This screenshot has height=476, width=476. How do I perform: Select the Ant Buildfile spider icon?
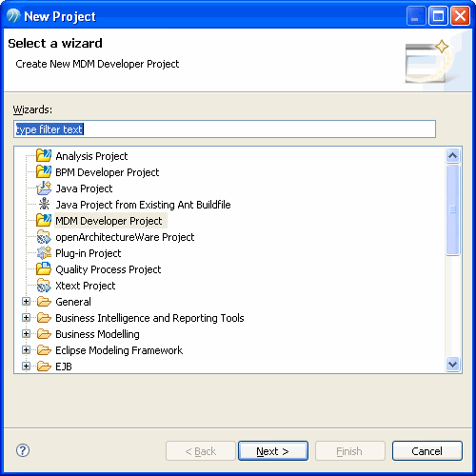44,204
